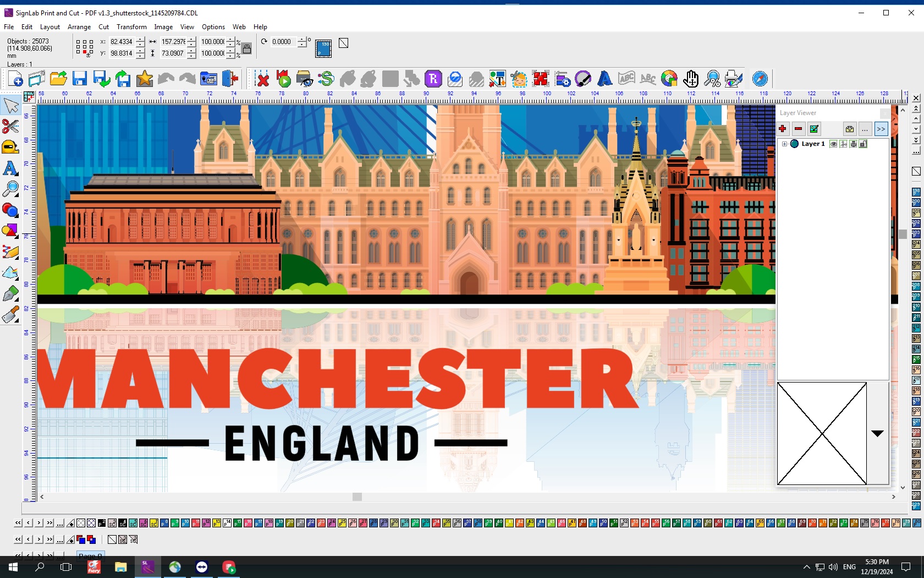Click the color wheel icon in toolbar
The width and height of the screenshot is (924, 578).
669,79
